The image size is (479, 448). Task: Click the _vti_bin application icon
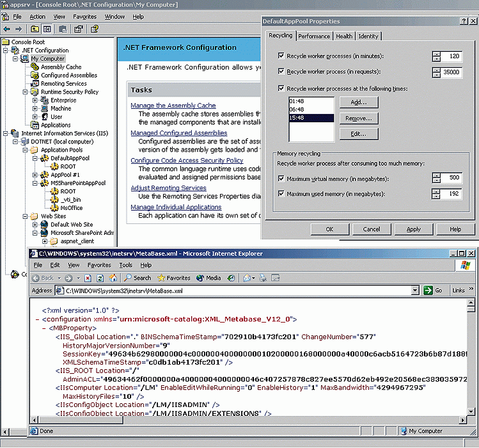pyautogui.click(x=54, y=200)
